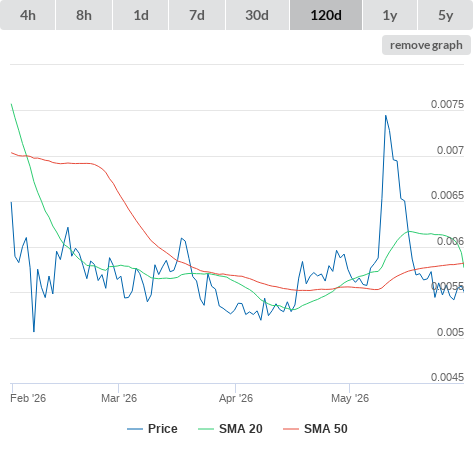Choose the 1d time range tab
This screenshot has width=474, height=455.
click(x=141, y=15)
